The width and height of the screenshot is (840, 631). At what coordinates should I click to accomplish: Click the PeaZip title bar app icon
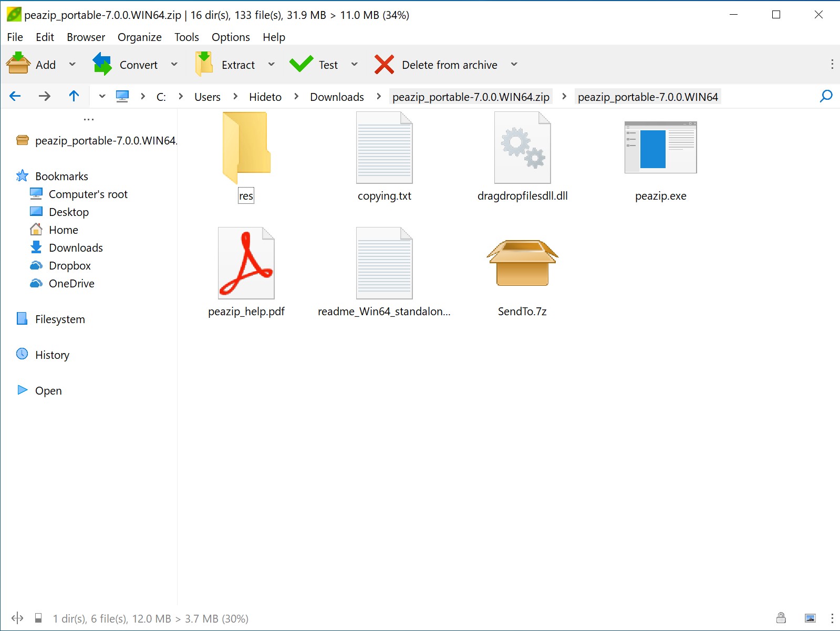(x=14, y=14)
